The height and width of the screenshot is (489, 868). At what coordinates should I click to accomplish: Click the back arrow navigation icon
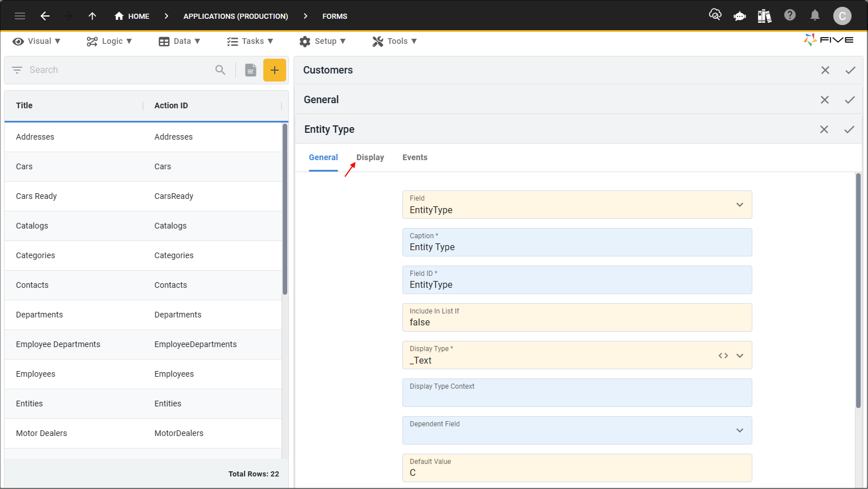[x=45, y=16]
